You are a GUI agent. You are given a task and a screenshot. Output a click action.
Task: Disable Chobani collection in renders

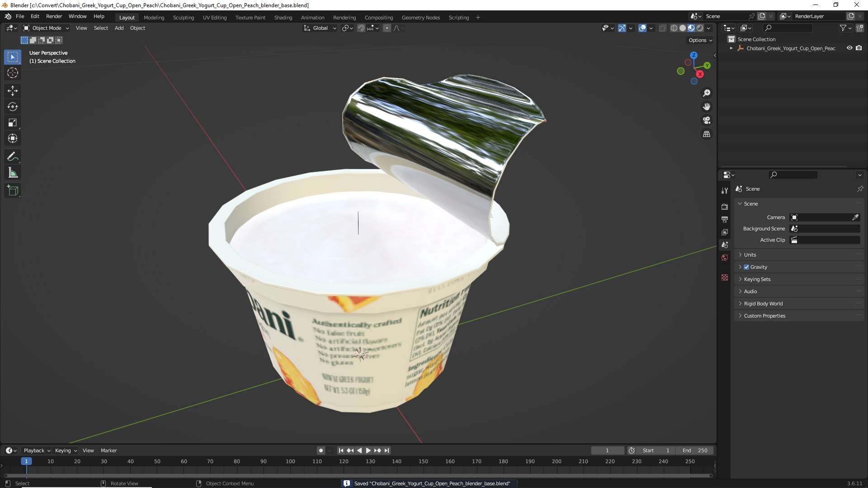pyautogui.click(x=859, y=48)
